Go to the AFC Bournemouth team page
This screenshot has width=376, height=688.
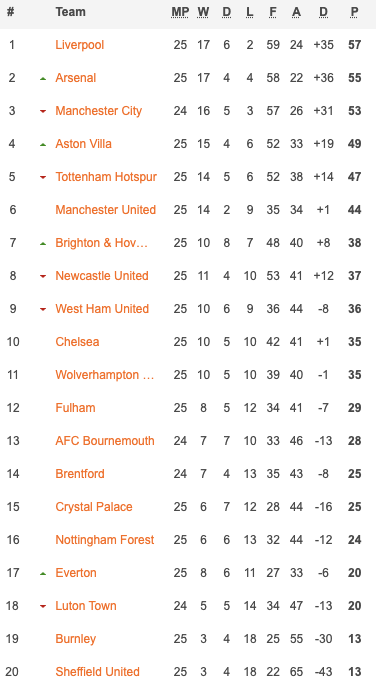click(x=105, y=441)
